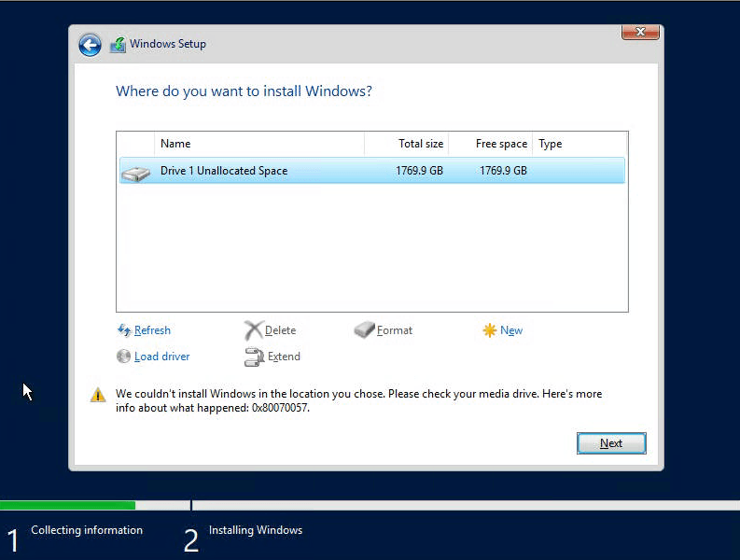Click the Load driver disc icon
740x560 pixels.
point(124,357)
